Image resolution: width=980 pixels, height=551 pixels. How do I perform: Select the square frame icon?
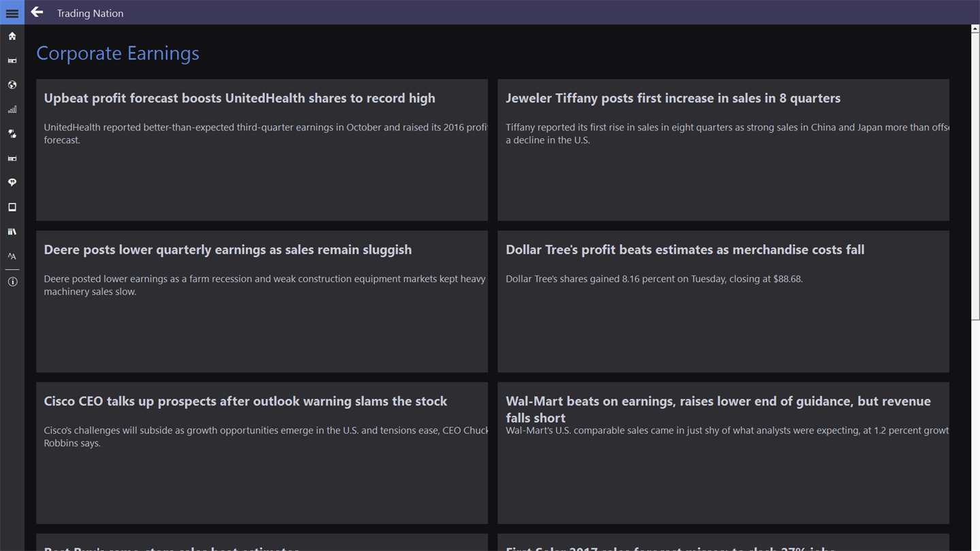(x=12, y=207)
